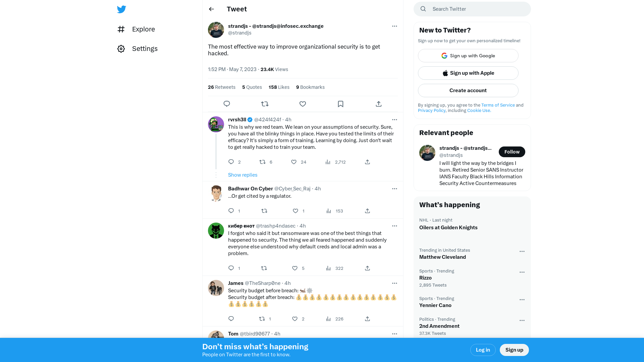Click the Twitter bird logo icon

[121, 9]
